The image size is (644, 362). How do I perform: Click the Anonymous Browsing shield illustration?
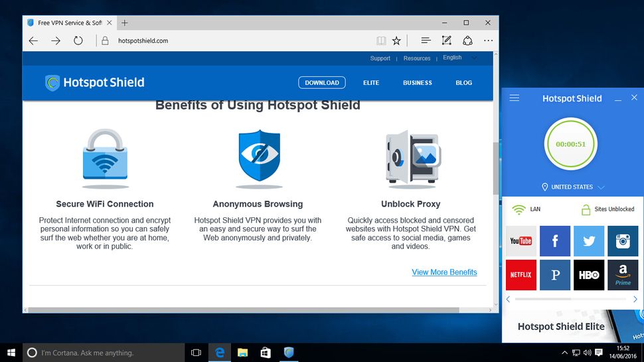tap(259, 158)
